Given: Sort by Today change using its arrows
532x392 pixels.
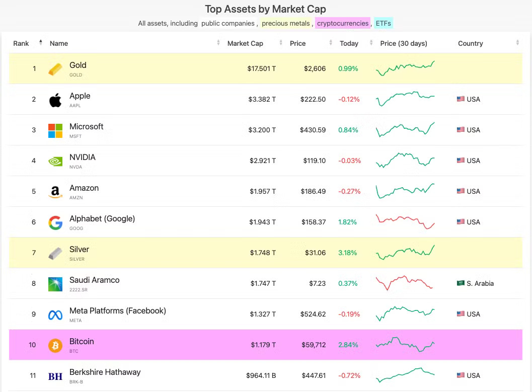Looking at the screenshot, I should click(371, 43).
